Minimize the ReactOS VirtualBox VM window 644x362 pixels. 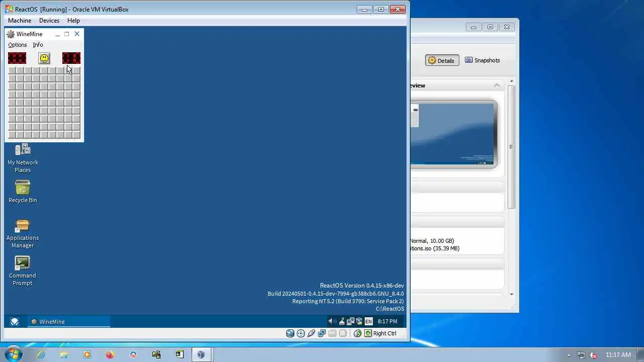[364, 9]
